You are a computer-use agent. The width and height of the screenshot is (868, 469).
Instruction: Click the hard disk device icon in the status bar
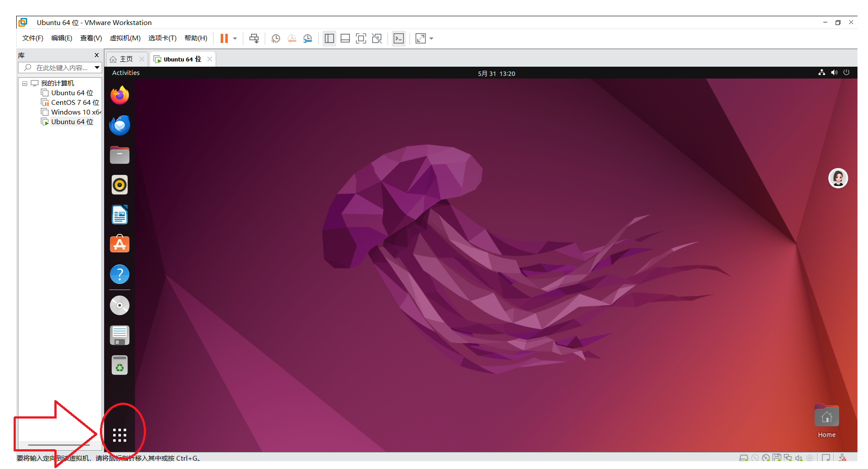[744, 458]
